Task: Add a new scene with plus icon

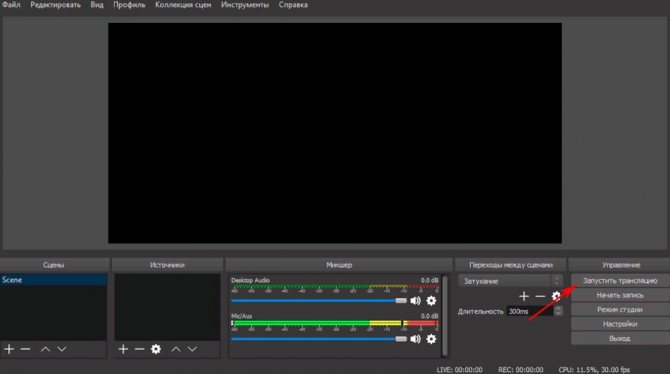Action: click(x=9, y=349)
